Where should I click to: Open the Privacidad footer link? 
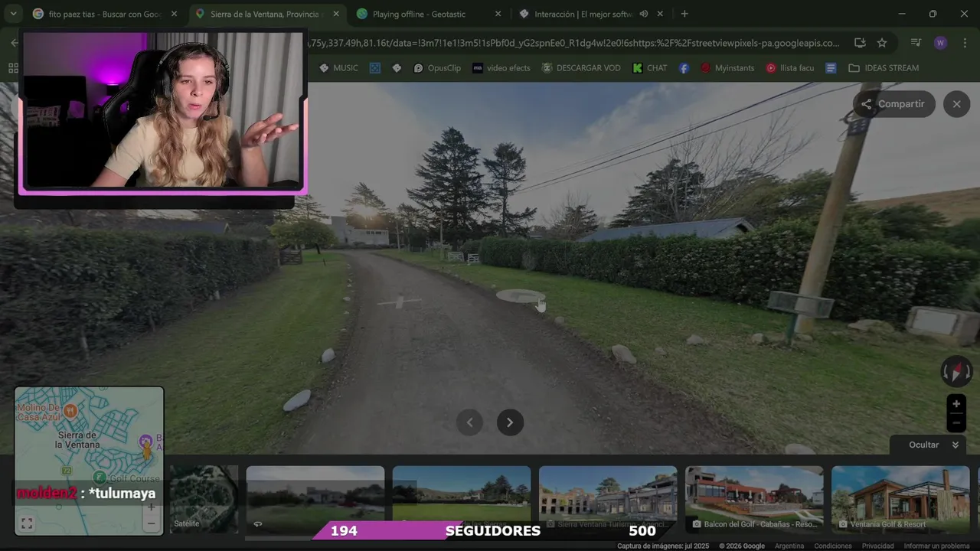point(877,546)
